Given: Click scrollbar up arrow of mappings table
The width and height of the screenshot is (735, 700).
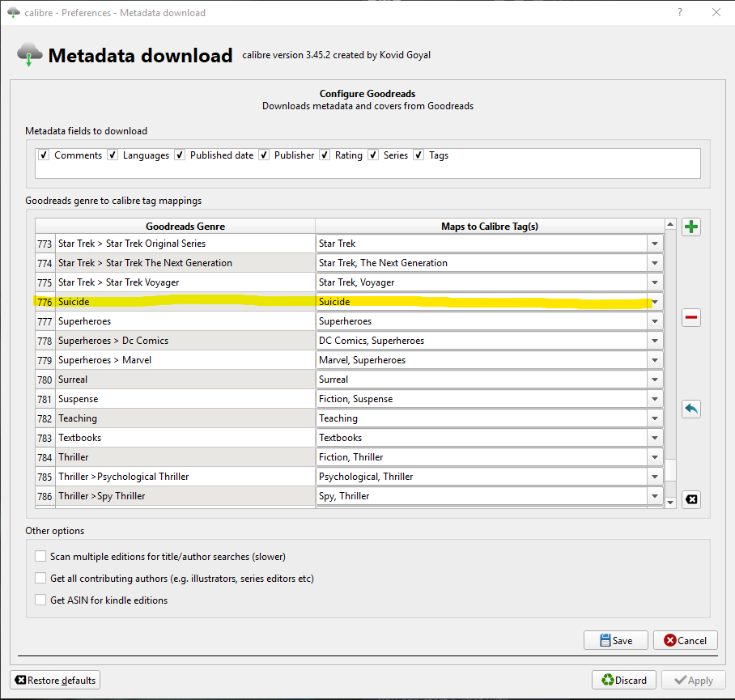Looking at the screenshot, I should pyautogui.click(x=670, y=225).
